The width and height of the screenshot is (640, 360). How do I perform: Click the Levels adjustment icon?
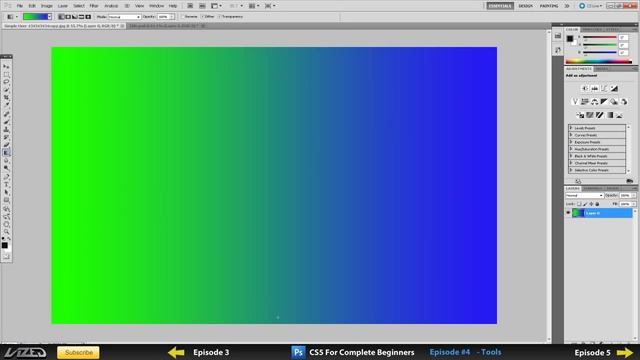tap(595, 89)
